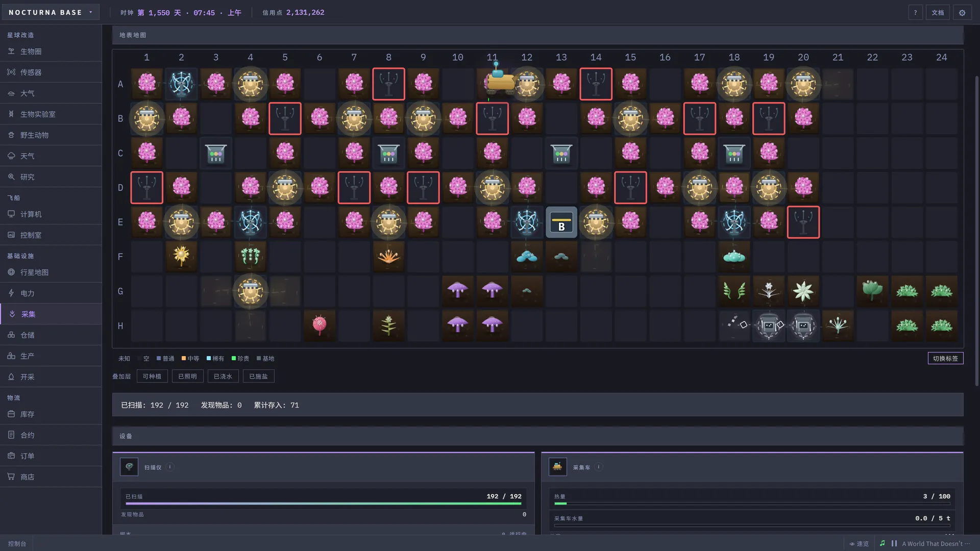Select the white star flower at G20

coord(803,291)
